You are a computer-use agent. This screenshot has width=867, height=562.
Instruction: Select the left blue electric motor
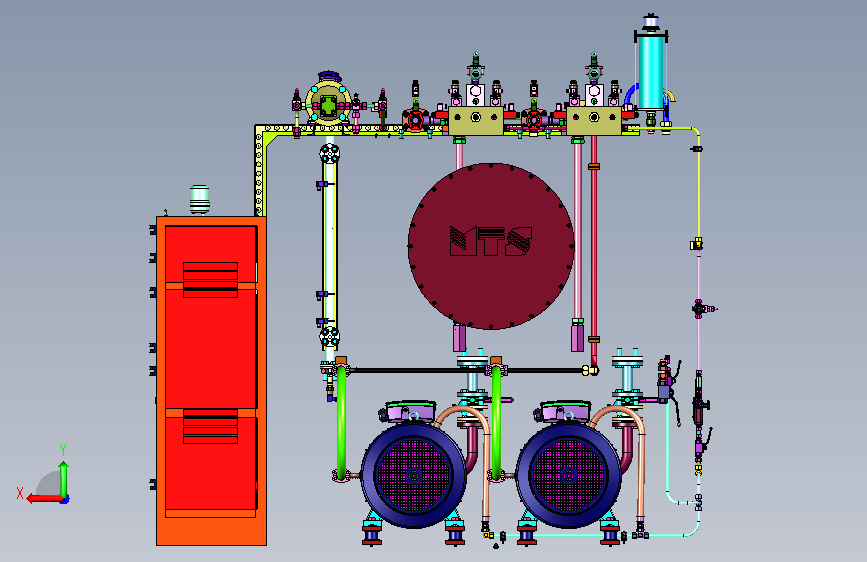coord(414,475)
